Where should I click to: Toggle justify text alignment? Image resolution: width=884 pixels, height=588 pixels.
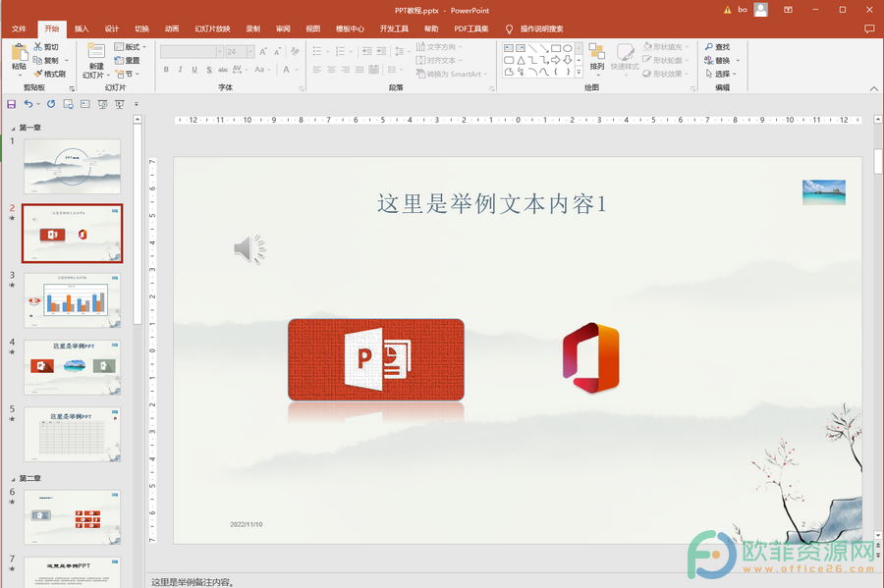(x=359, y=70)
